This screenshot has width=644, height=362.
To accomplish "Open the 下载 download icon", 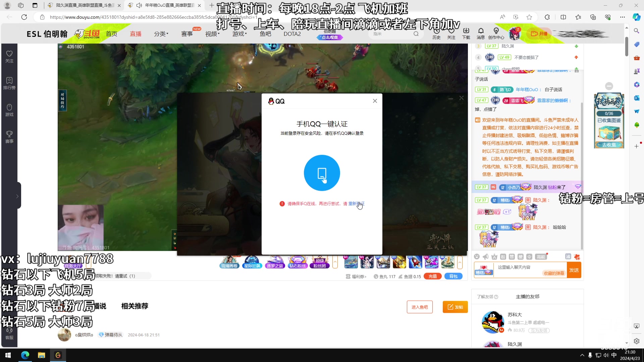I will point(466,34).
